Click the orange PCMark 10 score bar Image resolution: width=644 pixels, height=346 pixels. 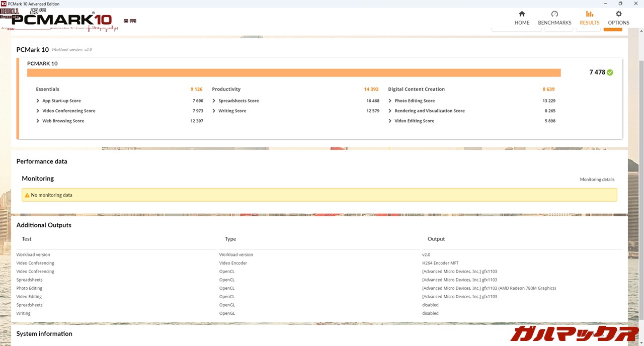point(294,73)
